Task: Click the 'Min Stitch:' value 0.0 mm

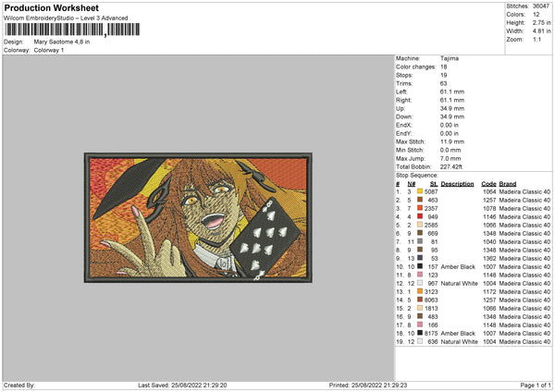Action: [450, 150]
